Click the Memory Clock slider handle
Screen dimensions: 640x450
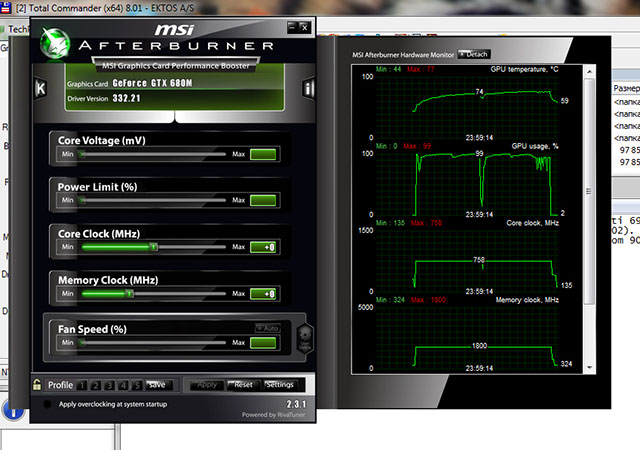(x=129, y=293)
